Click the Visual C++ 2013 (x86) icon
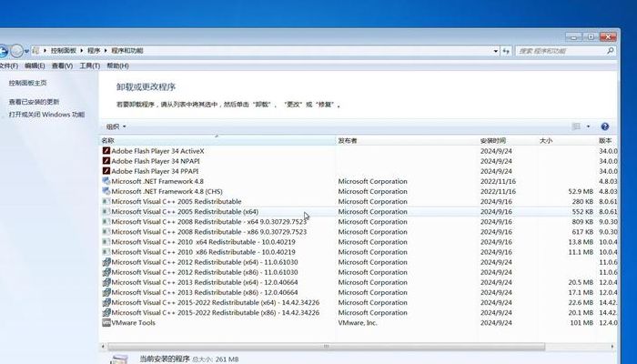This screenshot has width=637, height=364. [x=106, y=292]
